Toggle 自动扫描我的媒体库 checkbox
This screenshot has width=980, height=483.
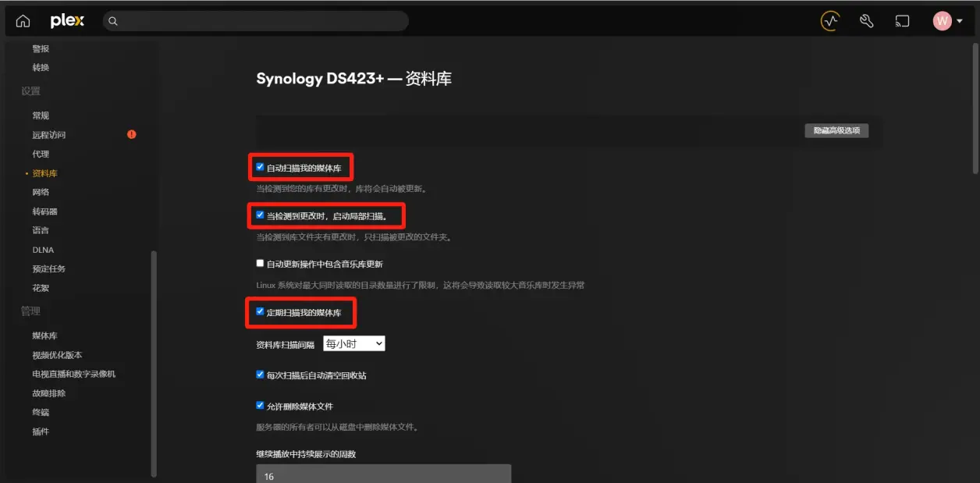tap(261, 167)
